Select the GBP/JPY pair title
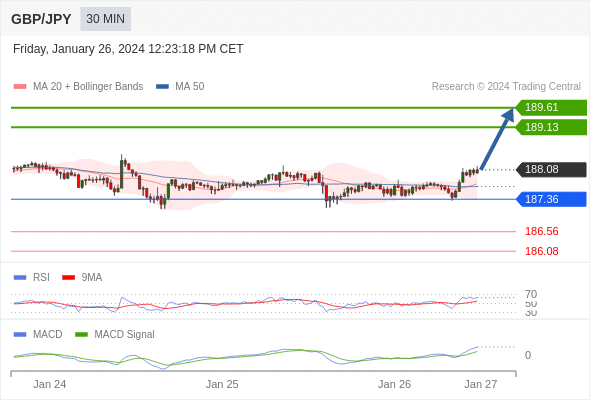This screenshot has width=590, height=400. pyautogui.click(x=41, y=19)
